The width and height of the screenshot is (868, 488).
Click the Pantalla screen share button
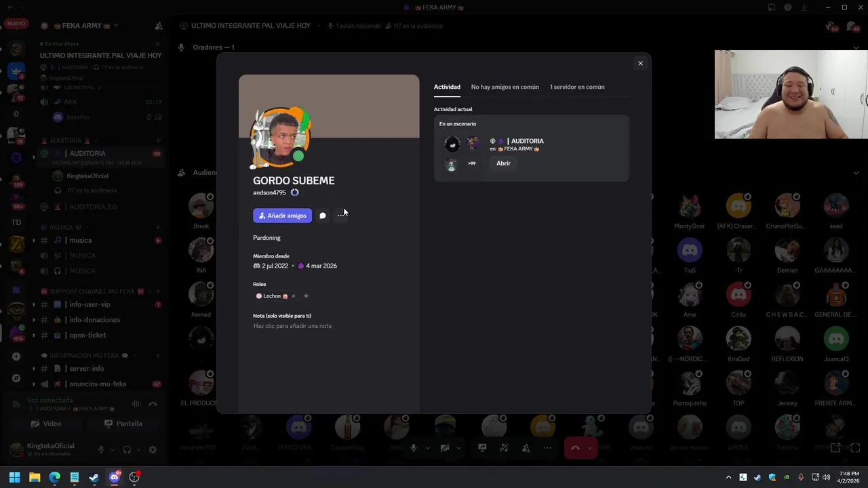(x=123, y=424)
